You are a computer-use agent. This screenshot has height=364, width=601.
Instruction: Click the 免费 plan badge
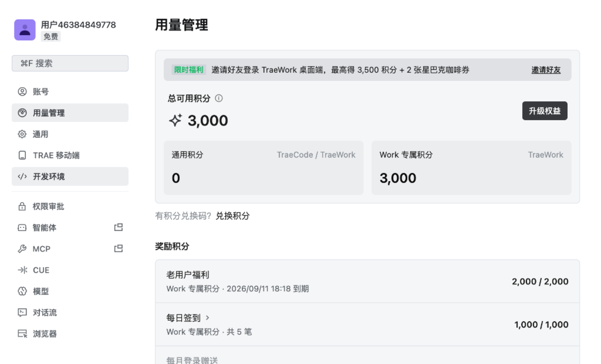[x=51, y=37]
